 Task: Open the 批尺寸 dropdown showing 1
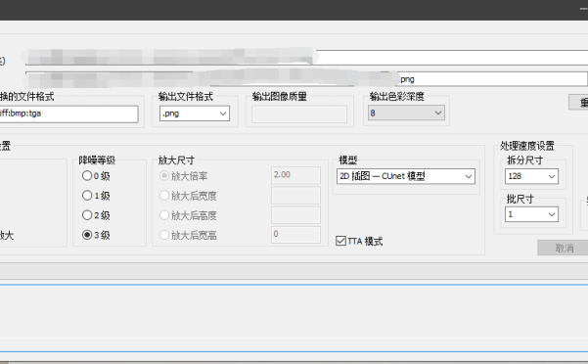click(531, 214)
